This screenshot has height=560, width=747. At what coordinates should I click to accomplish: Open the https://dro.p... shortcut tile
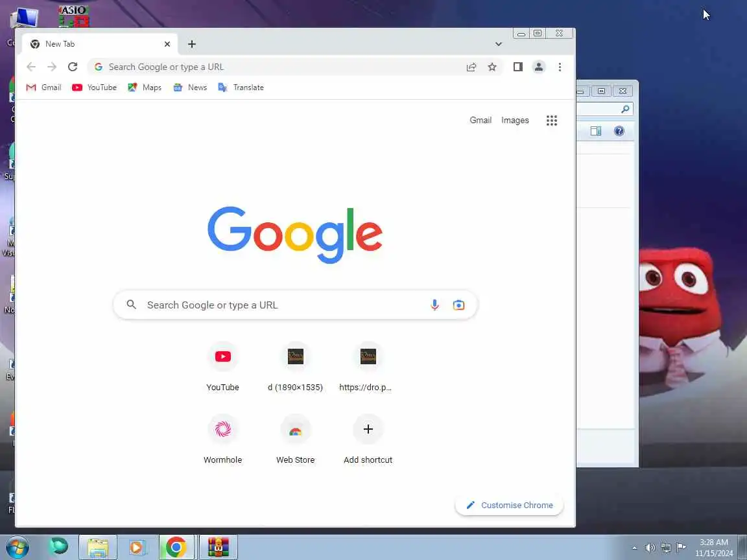tap(368, 367)
